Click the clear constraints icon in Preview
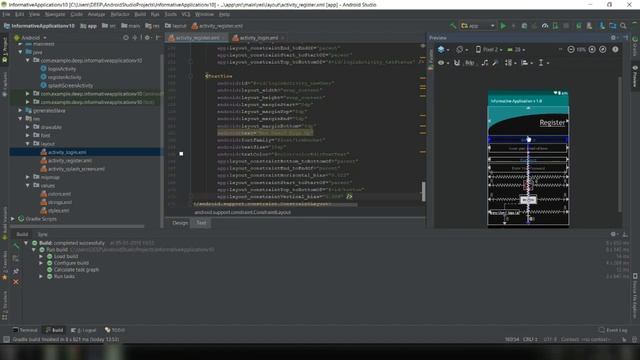The width and height of the screenshot is (640, 360). 484,63
